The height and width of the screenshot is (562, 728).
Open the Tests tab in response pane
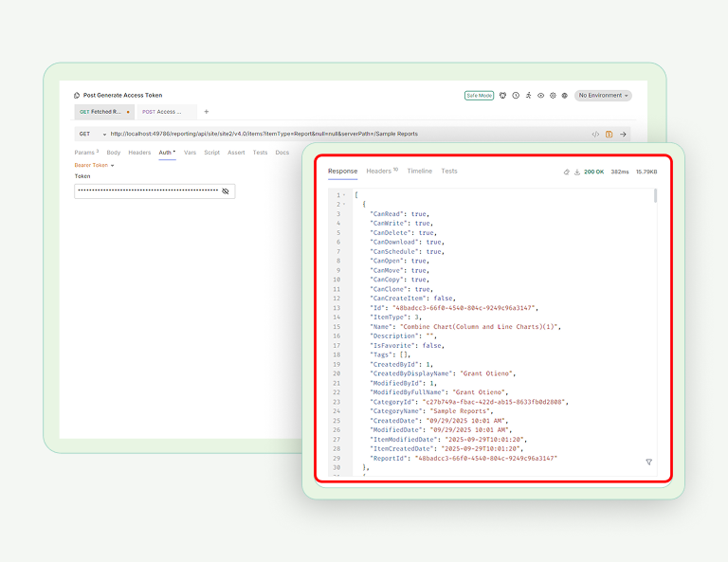tap(449, 172)
